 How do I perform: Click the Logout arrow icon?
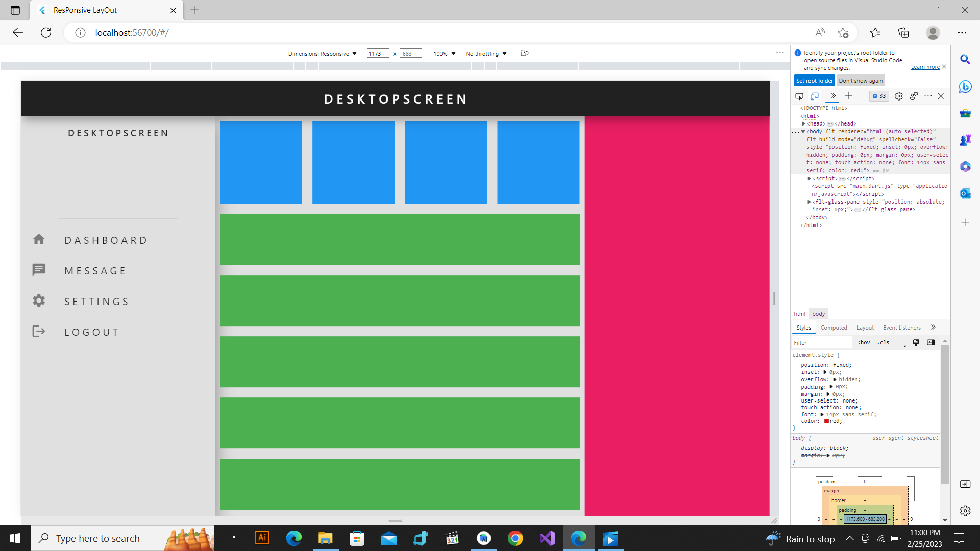[x=39, y=332]
